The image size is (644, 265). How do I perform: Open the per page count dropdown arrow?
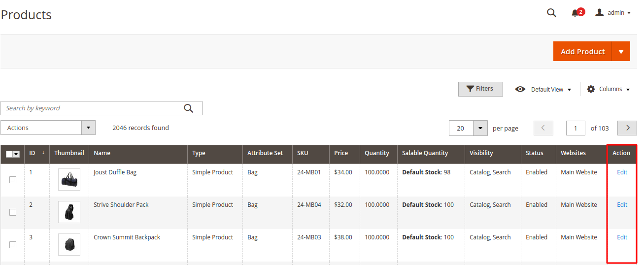coord(480,128)
